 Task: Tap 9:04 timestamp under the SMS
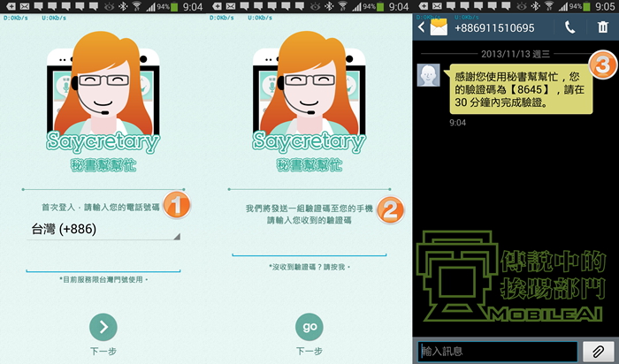click(457, 123)
